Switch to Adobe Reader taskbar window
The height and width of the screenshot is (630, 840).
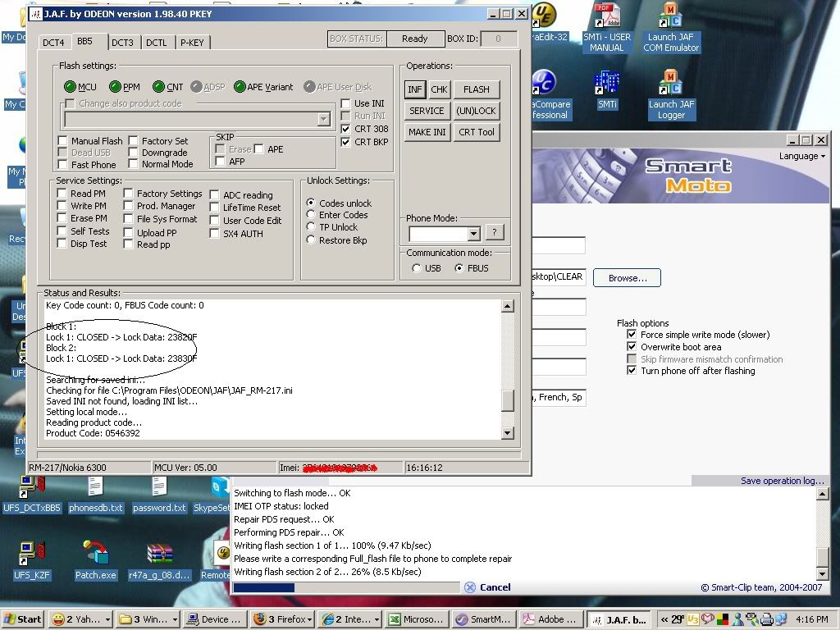550,619
